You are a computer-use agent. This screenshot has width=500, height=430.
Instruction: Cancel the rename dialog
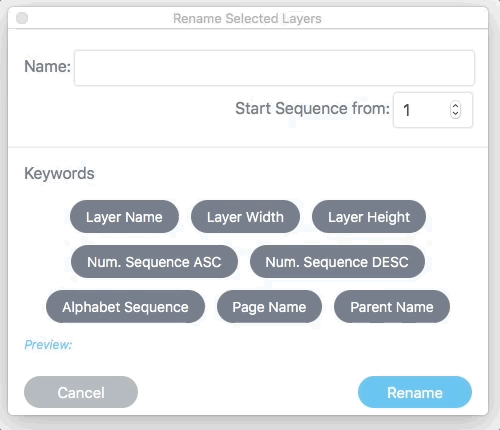(x=81, y=392)
